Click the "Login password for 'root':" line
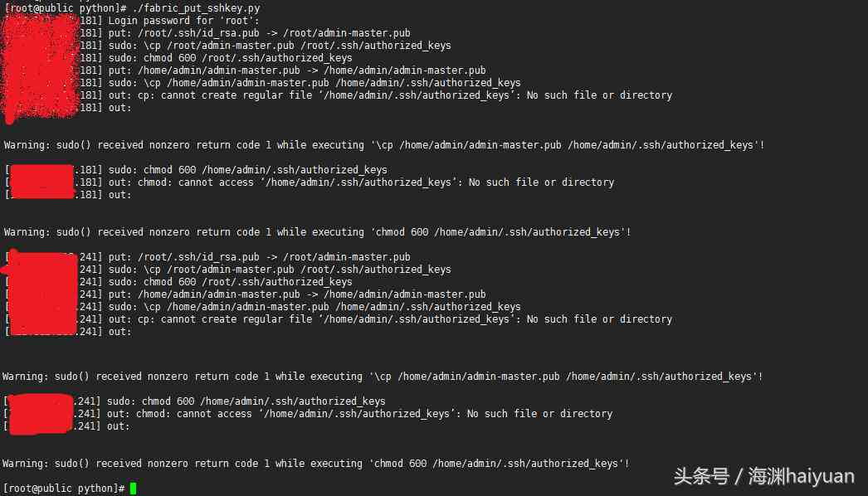 [x=183, y=21]
